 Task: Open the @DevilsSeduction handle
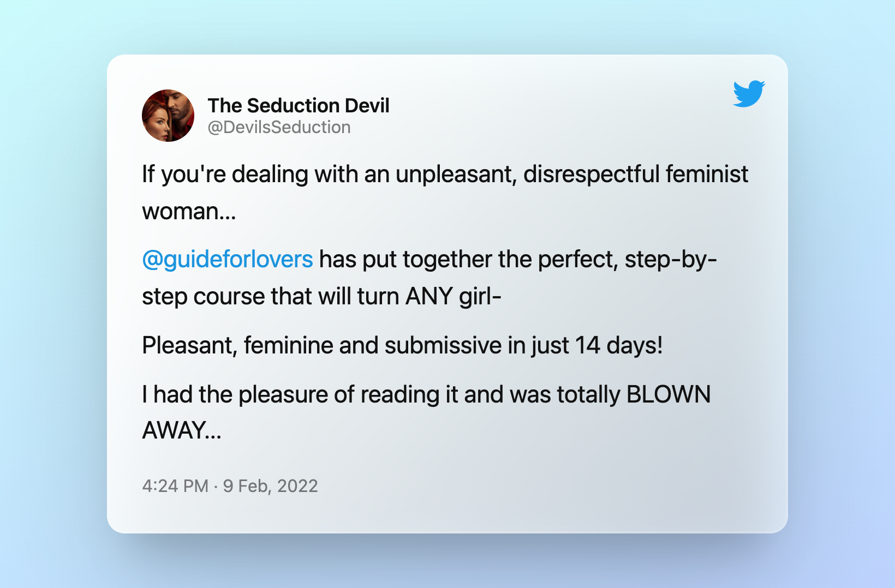pyautogui.click(x=279, y=127)
